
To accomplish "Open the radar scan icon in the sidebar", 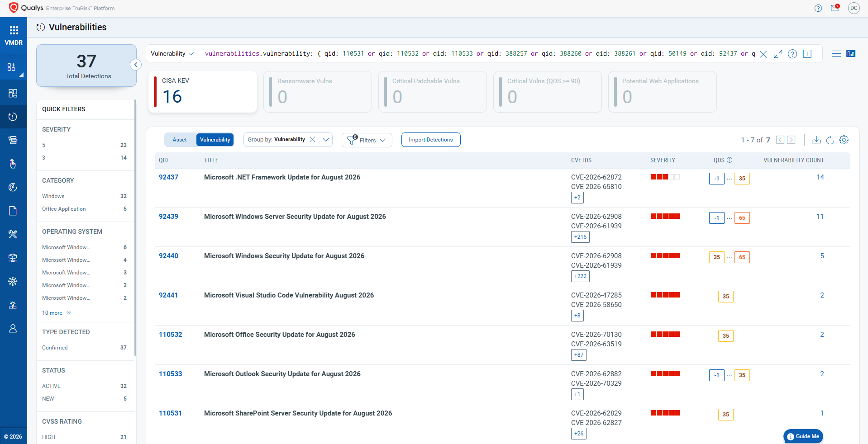I will coord(13,187).
